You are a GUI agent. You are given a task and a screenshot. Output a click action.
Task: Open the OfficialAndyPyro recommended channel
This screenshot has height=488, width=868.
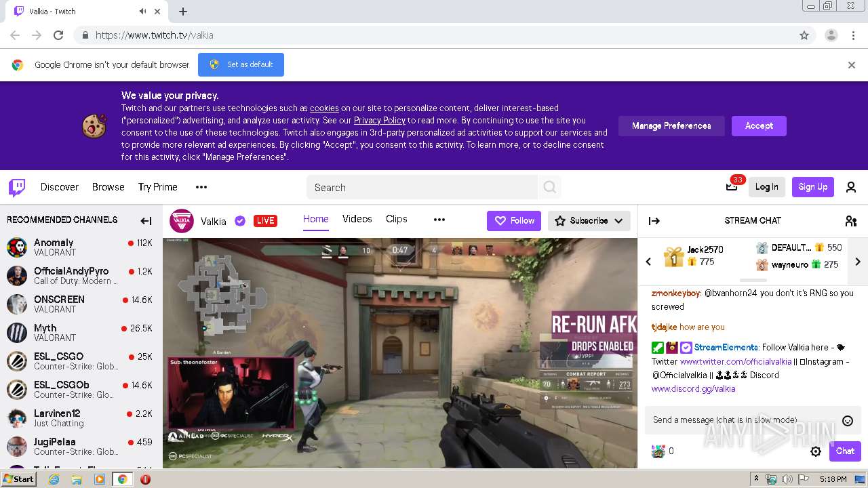pyautogui.click(x=81, y=276)
